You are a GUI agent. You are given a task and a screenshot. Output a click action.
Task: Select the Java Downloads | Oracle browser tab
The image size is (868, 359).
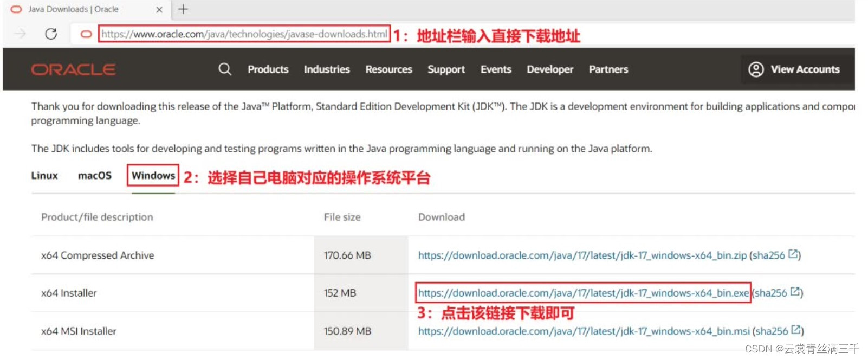[87, 9]
